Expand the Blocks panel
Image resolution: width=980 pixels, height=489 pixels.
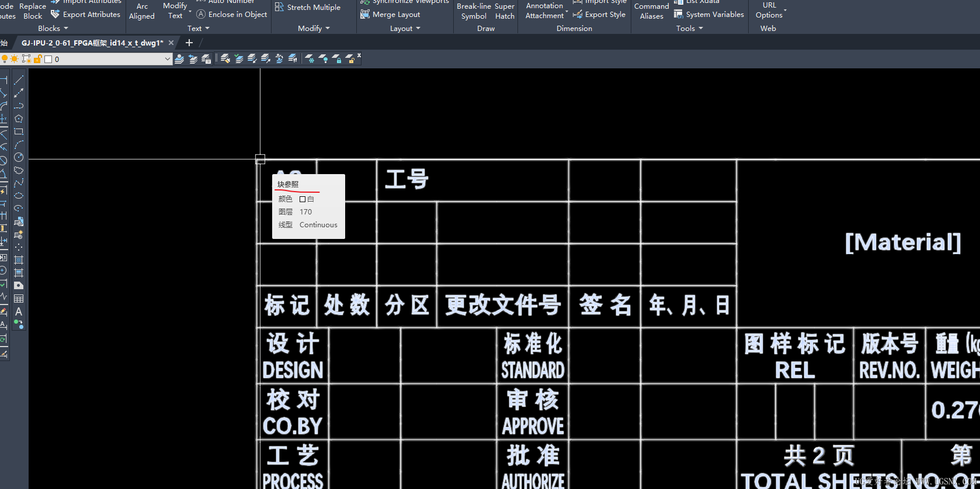coord(53,29)
